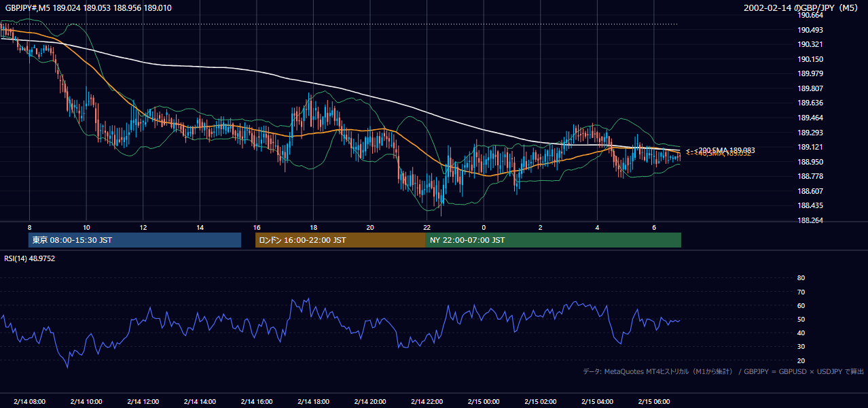Click the 2/14 14:00 bottom time label
The height and width of the screenshot is (408, 868).
pos(200,401)
